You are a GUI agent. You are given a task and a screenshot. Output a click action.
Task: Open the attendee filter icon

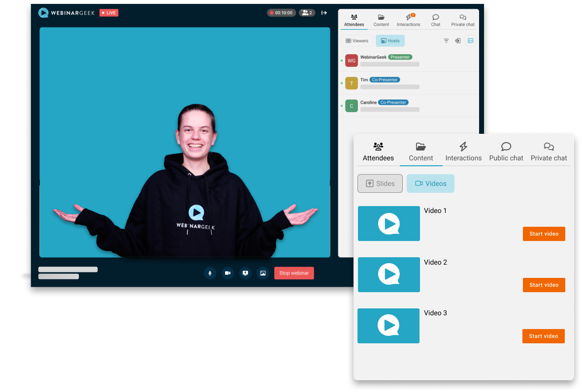point(446,41)
